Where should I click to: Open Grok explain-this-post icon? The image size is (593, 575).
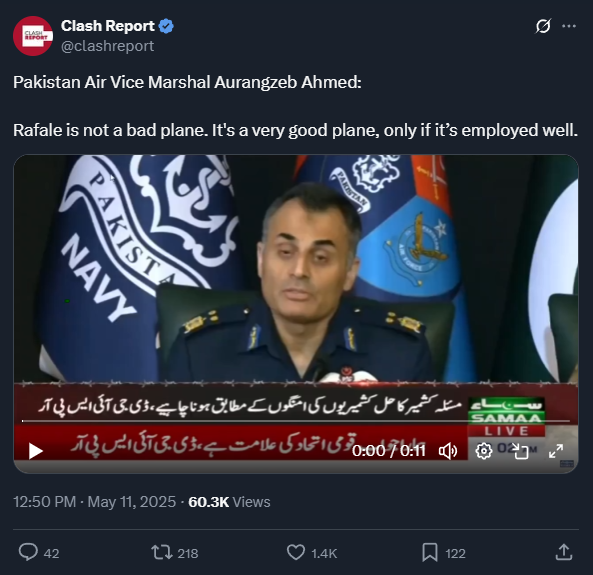543,26
